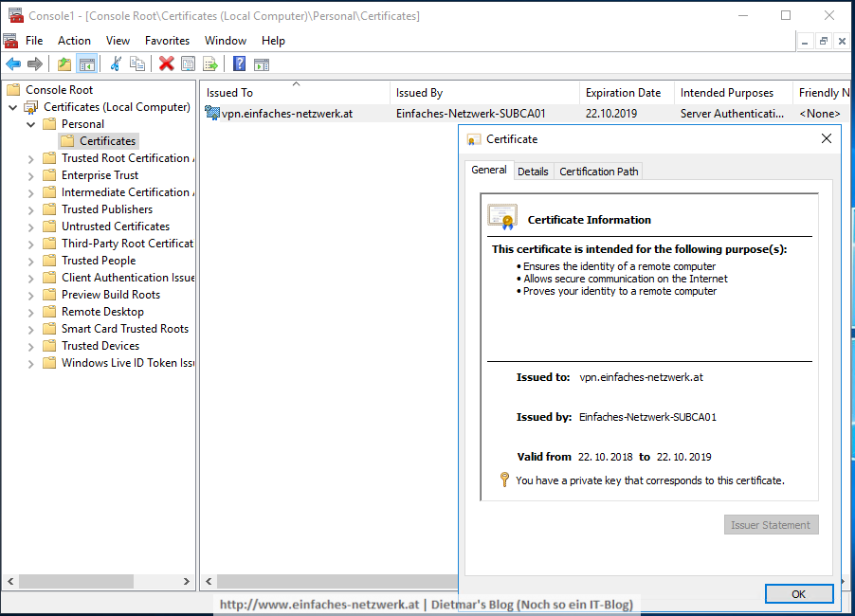Sort by the Issued By column header

(484, 92)
